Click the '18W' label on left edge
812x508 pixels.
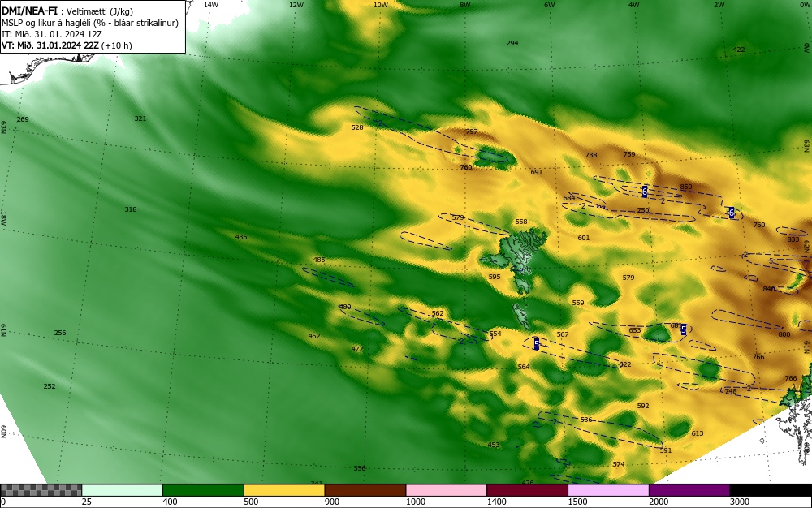click(3, 218)
